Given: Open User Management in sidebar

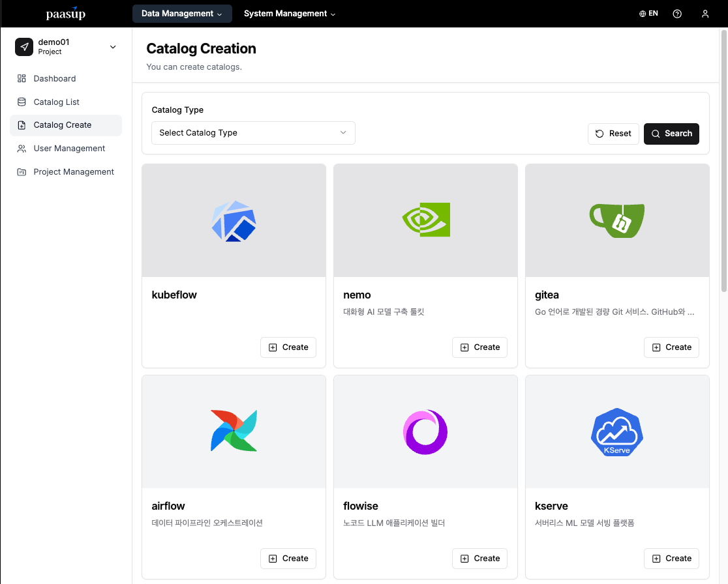Looking at the screenshot, I should point(66,149).
